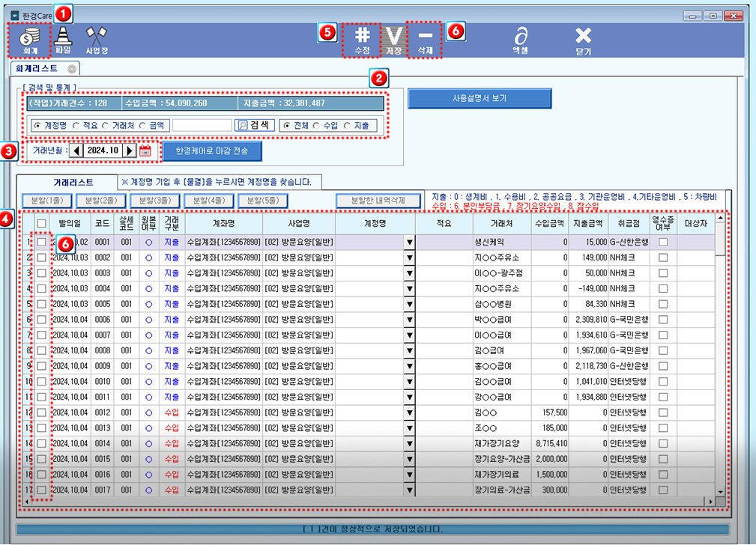
Task: Go to previous month arrow
Action: [76, 150]
